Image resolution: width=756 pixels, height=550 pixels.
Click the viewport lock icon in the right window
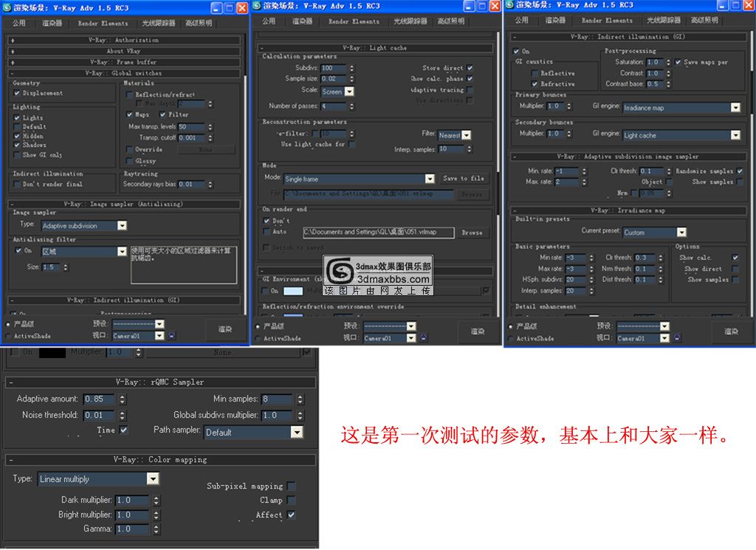pyautogui.click(x=677, y=338)
